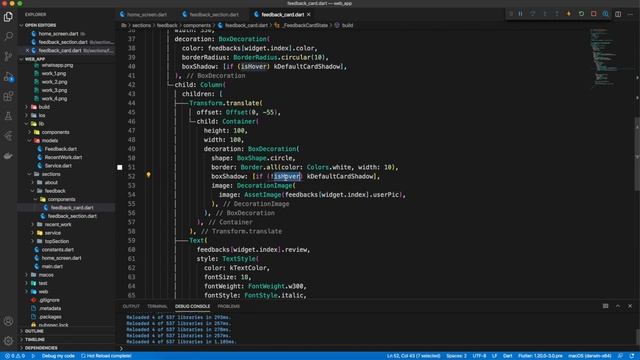640x360 pixels.
Task: Click the errors and warnings status indicator
Action: (15, 356)
